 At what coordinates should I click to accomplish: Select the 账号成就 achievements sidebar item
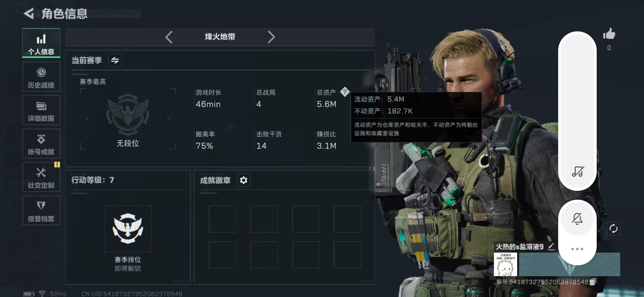(41, 144)
